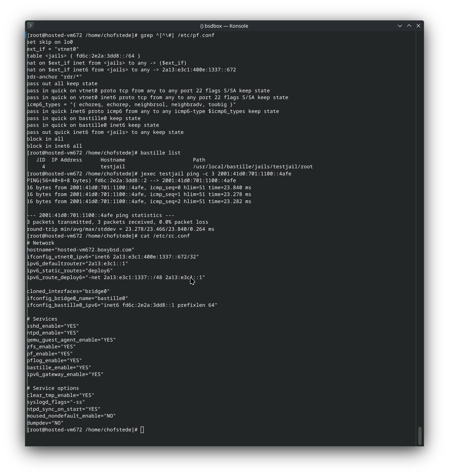Click the testjail root path in the list
The width and height of the screenshot is (449, 476).
pyautogui.click(x=253, y=167)
